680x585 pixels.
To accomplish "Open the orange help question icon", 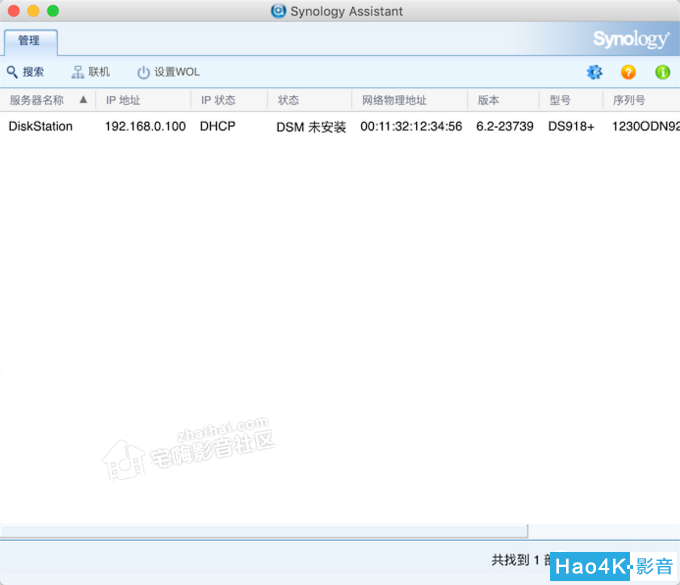I will [628, 72].
